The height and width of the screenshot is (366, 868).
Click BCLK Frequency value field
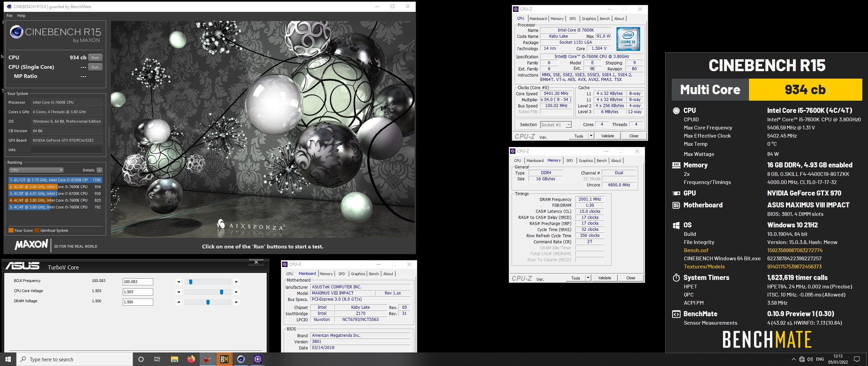pos(138,282)
